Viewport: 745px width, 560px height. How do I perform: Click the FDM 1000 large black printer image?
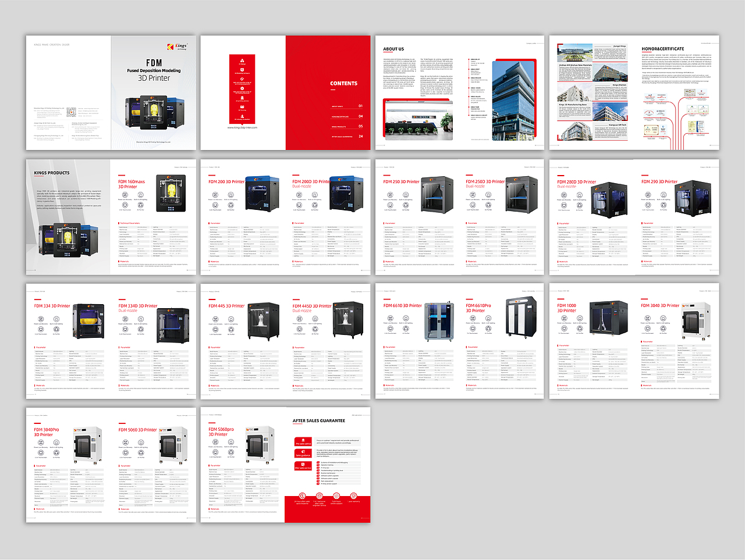coord(609,317)
